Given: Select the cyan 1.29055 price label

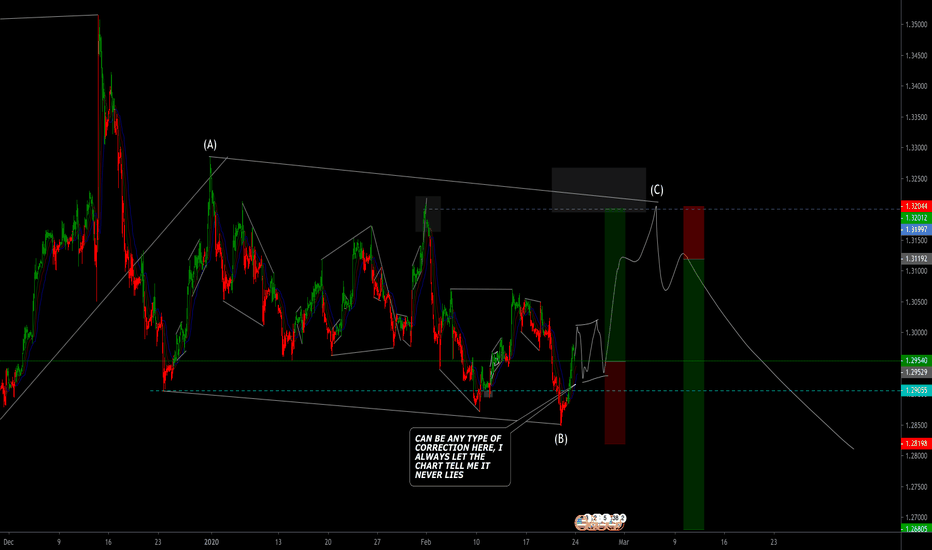Looking at the screenshot, I should tap(917, 391).
